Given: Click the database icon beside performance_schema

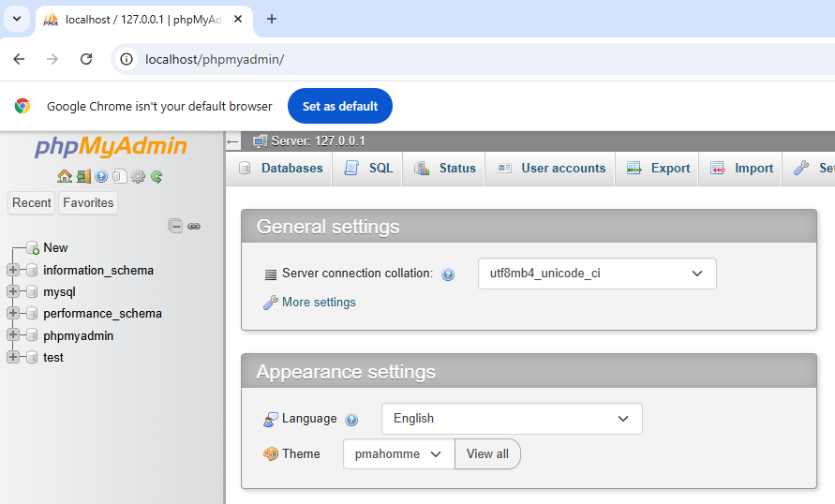Looking at the screenshot, I should (x=32, y=313).
